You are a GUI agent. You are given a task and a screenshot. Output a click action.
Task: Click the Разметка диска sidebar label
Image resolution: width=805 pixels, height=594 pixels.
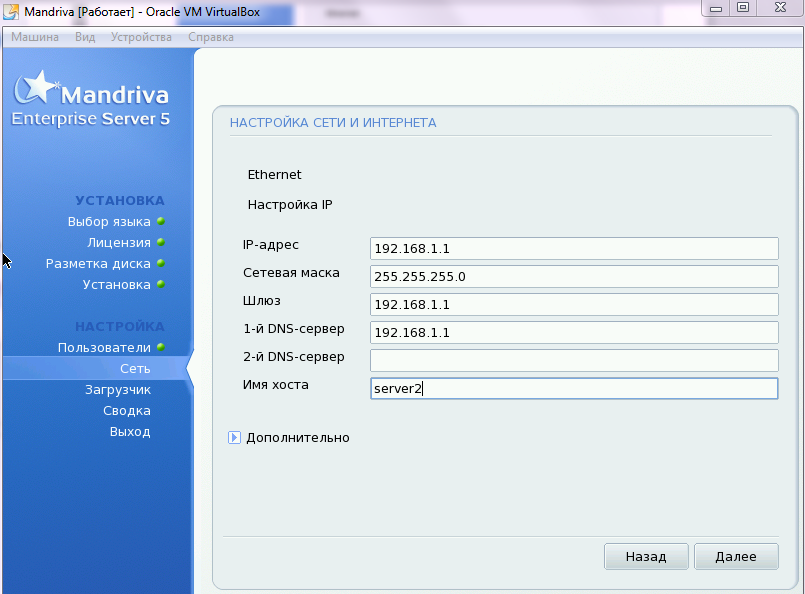coord(98,264)
